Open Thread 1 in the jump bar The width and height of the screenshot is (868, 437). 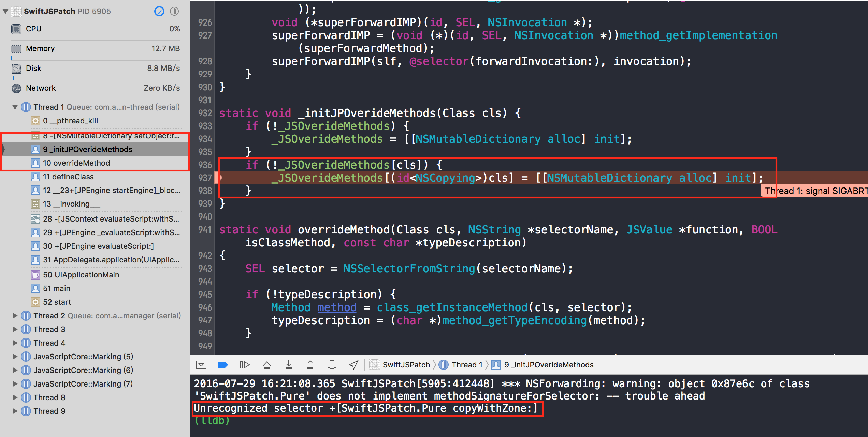point(468,364)
